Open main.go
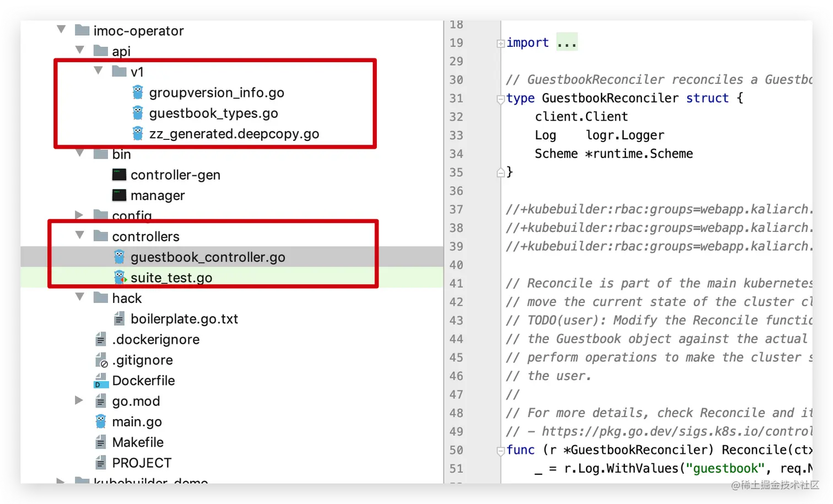 tap(137, 422)
